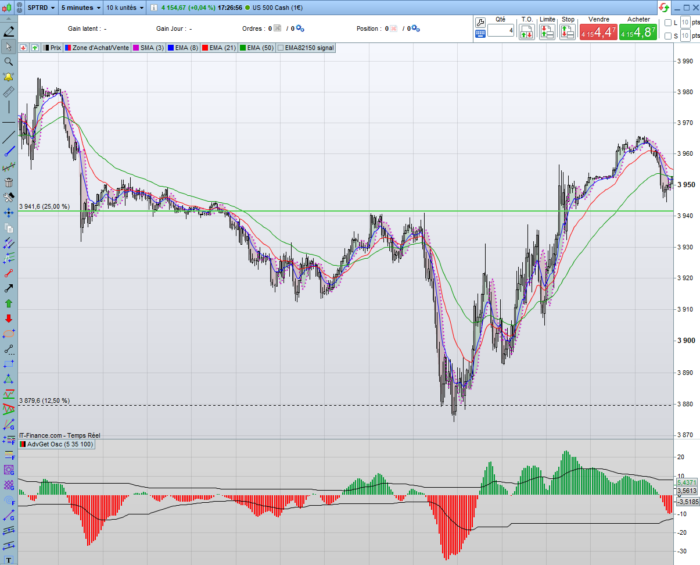This screenshot has width=700, height=565.
Task: Click the S points input field
Action: coord(685,36)
